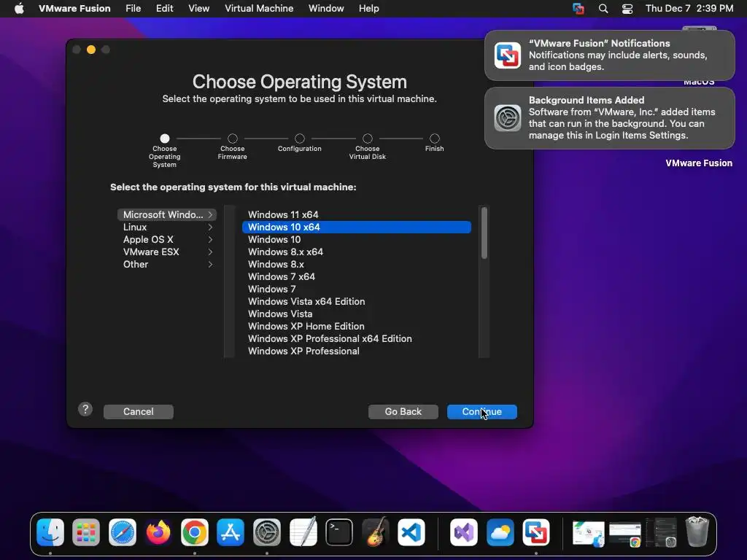This screenshot has height=560, width=747.
Task: Open minimized Chrome window thumbnail in dock
Action: 625,534
